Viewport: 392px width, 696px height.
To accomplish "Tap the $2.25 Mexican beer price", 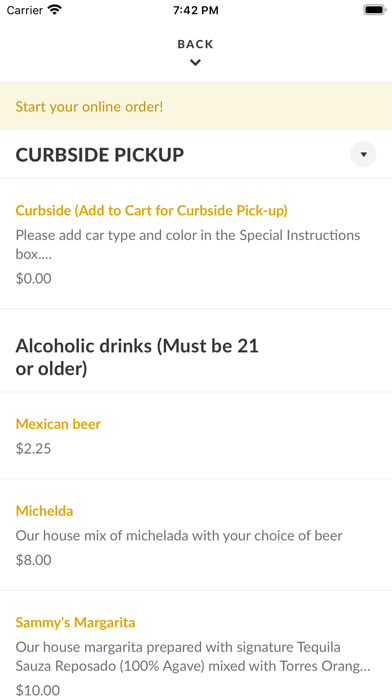I will tap(33, 448).
